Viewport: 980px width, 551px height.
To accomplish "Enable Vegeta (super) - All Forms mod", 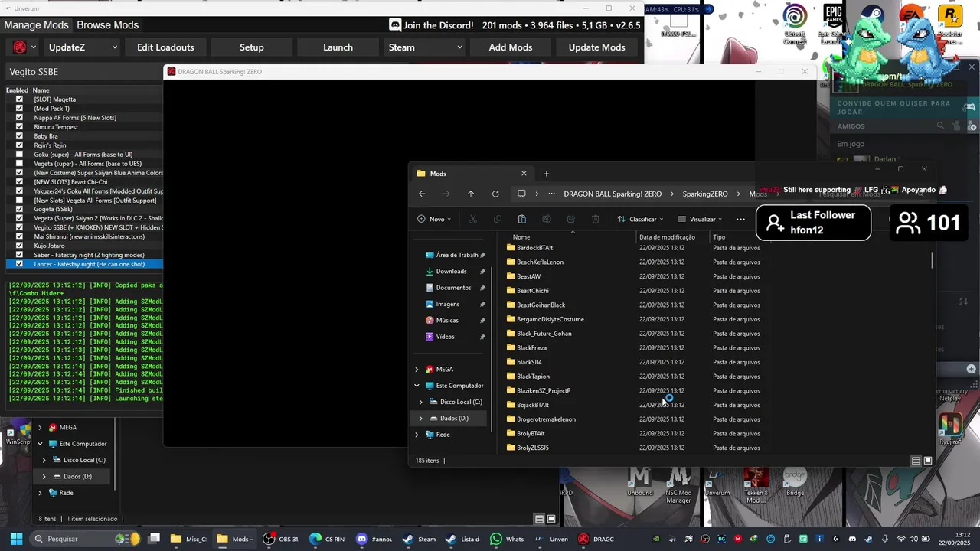I will [19, 164].
